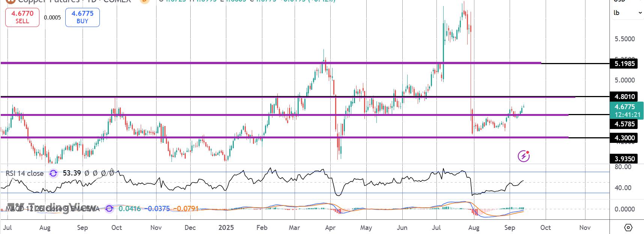Click the MACD histogram value 0.0416
This screenshot has height=234, width=644.
pos(129,208)
